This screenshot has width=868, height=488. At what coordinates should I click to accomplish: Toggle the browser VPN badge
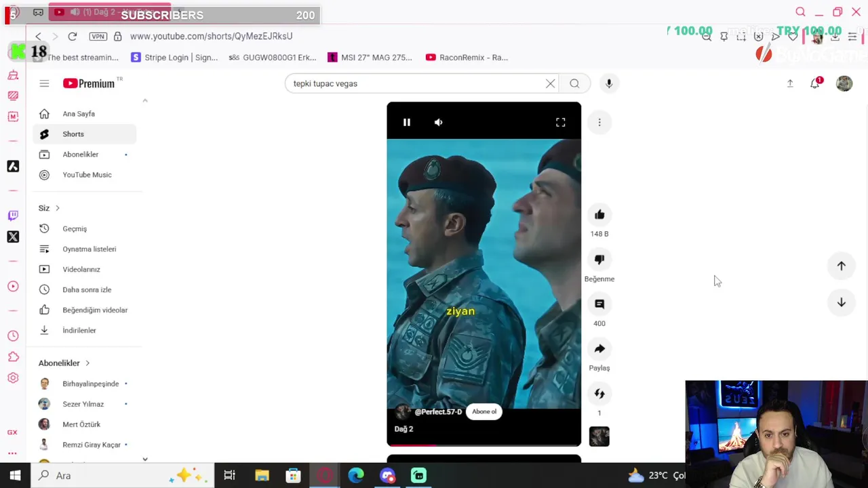point(98,36)
